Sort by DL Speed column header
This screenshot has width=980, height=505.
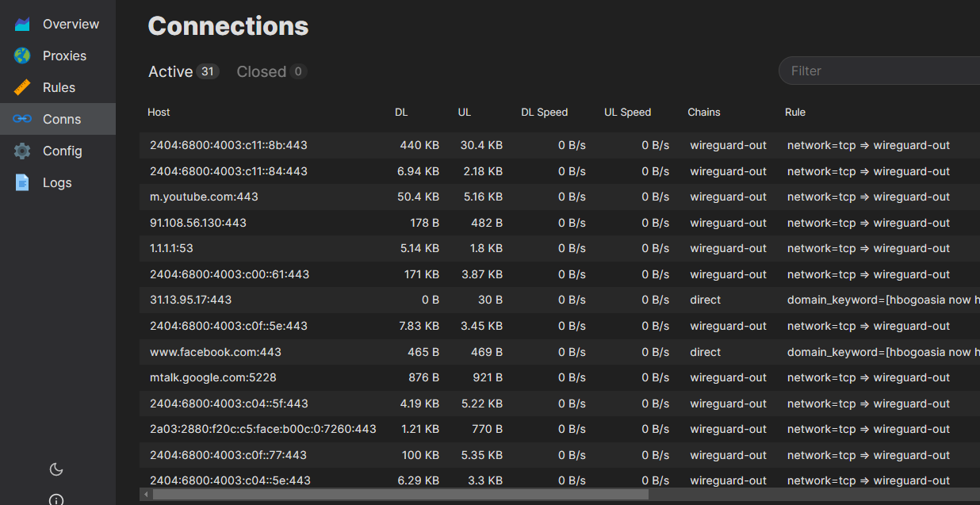[545, 112]
